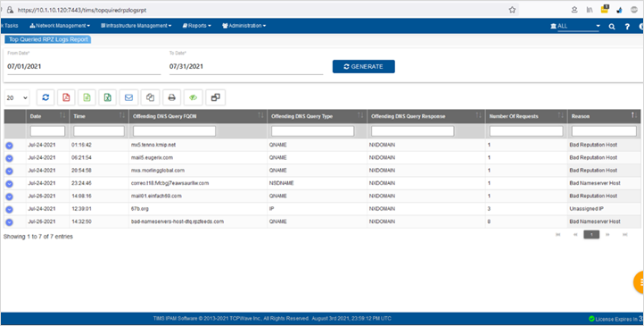Screen dimensions: 644x326
Task: Sort by Reason column
Action: tap(604, 116)
